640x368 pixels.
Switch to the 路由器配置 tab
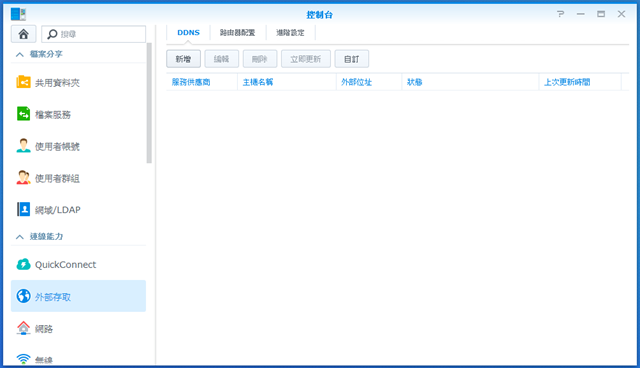tap(237, 33)
